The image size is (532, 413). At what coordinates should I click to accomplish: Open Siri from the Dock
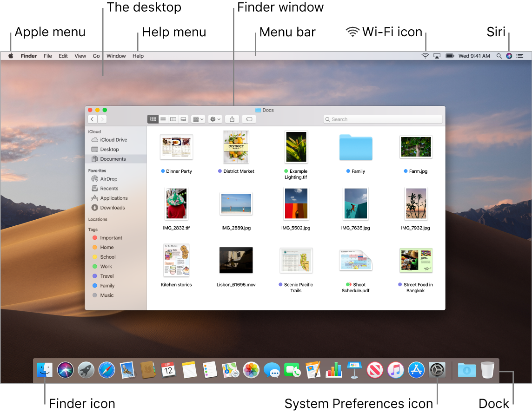click(66, 370)
